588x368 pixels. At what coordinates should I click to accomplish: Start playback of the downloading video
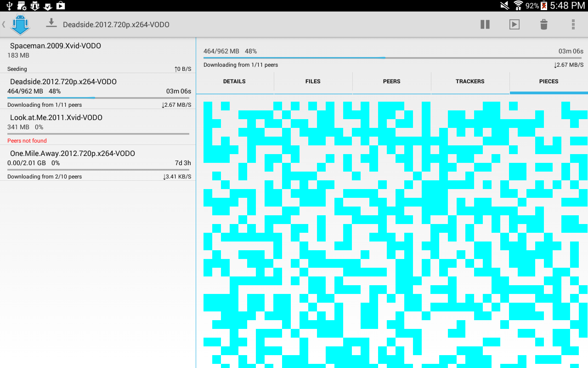point(514,24)
